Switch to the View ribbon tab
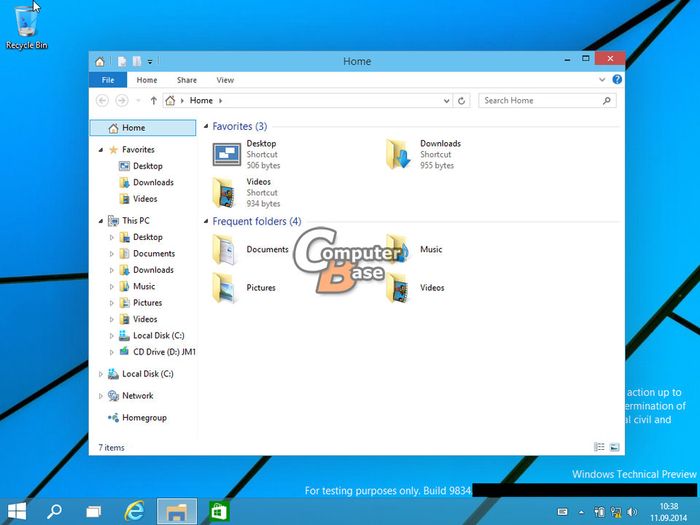The height and width of the screenshot is (525, 700). (x=225, y=80)
